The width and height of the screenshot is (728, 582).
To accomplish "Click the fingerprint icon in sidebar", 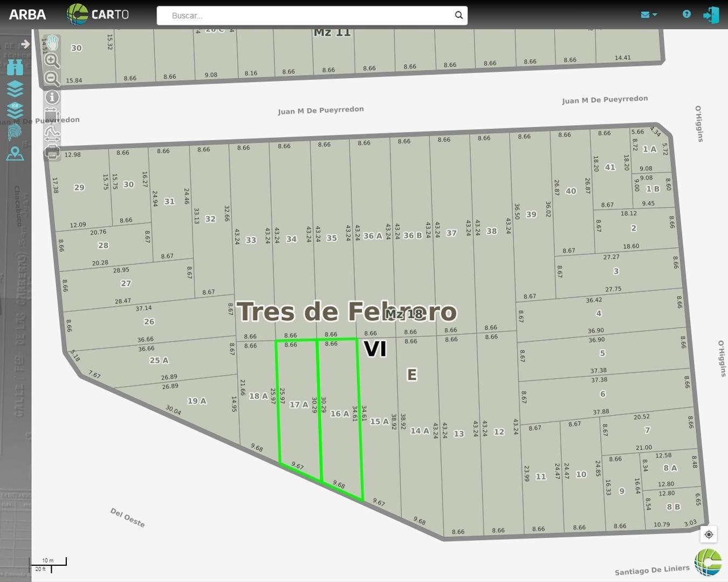I will [x=15, y=132].
